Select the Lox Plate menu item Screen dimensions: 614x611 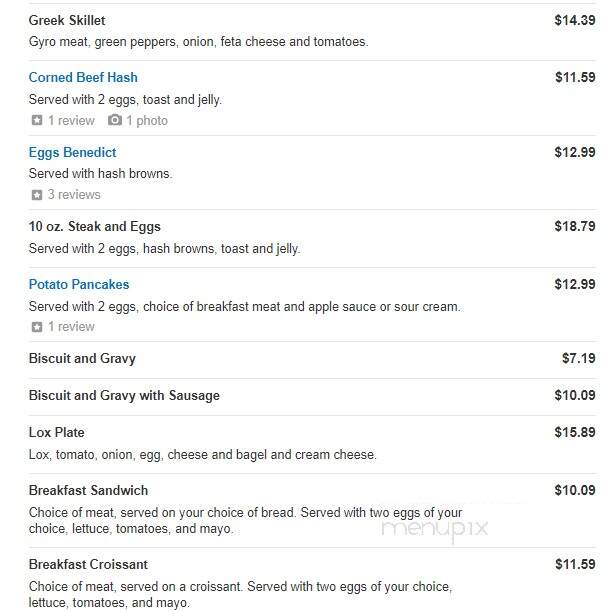click(57, 432)
